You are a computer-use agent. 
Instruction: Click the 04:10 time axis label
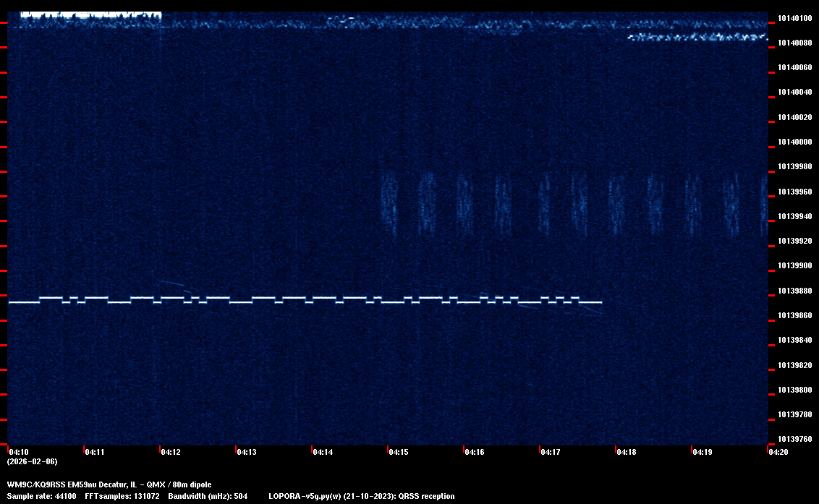point(18,452)
